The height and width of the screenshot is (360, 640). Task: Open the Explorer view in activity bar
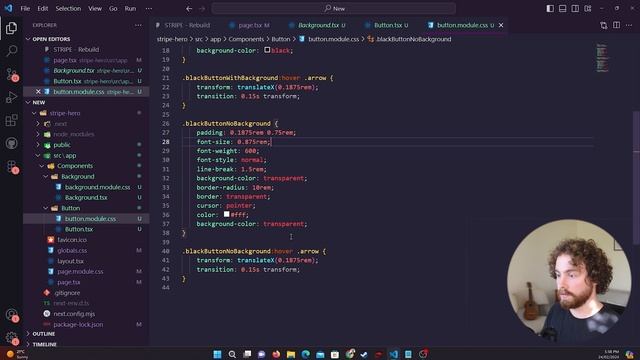click(x=11, y=28)
